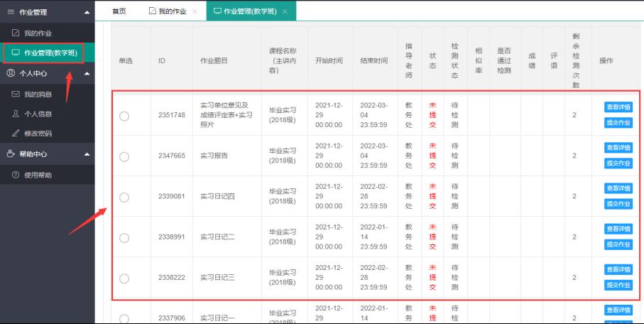Click the pencil icon beside 修改密码
The image size is (644, 324).
(16, 133)
